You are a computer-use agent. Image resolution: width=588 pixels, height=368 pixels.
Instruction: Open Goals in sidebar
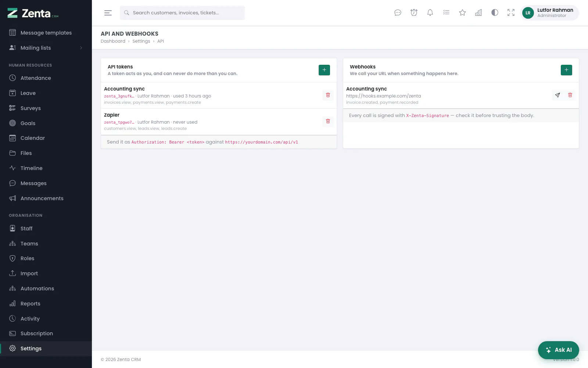(x=46, y=123)
